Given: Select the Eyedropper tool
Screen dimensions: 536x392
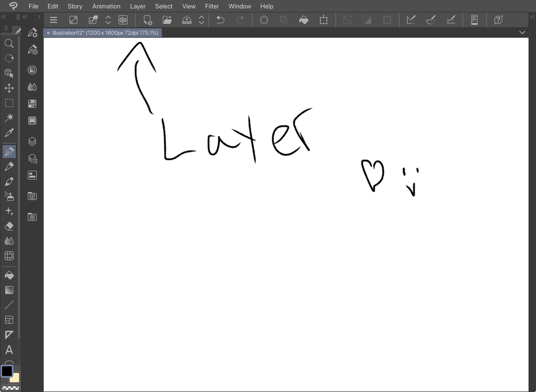Looking at the screenshot, I should pos(9,132).
